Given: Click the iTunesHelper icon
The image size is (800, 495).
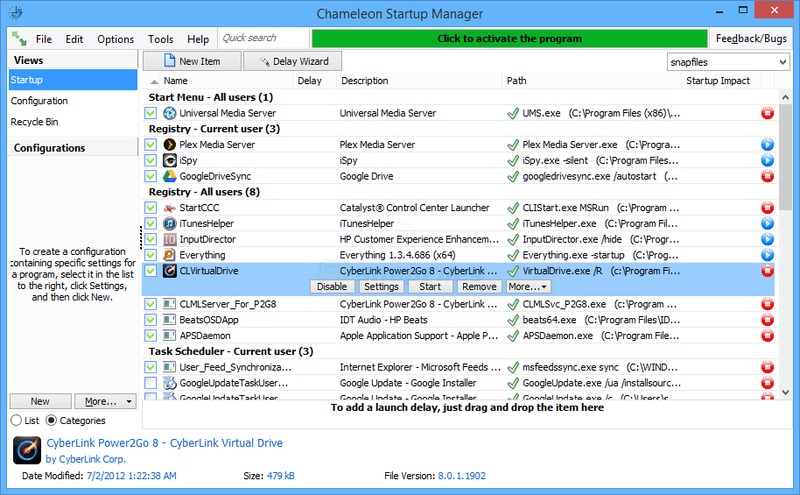Looking at the screenshot, I should pyautogui.click(x=169, y=224).
